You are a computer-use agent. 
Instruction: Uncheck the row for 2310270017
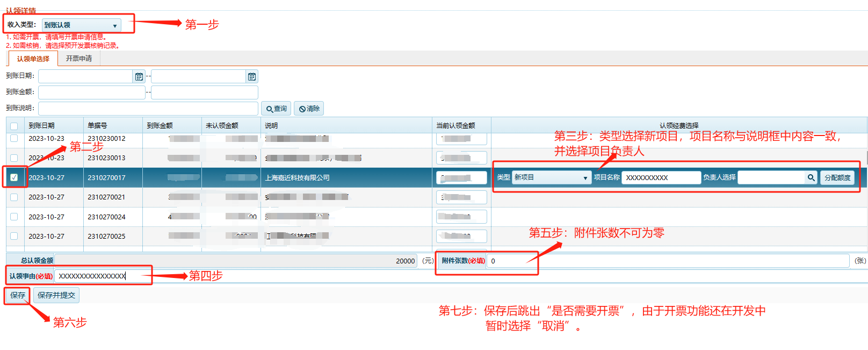point(14,177)
